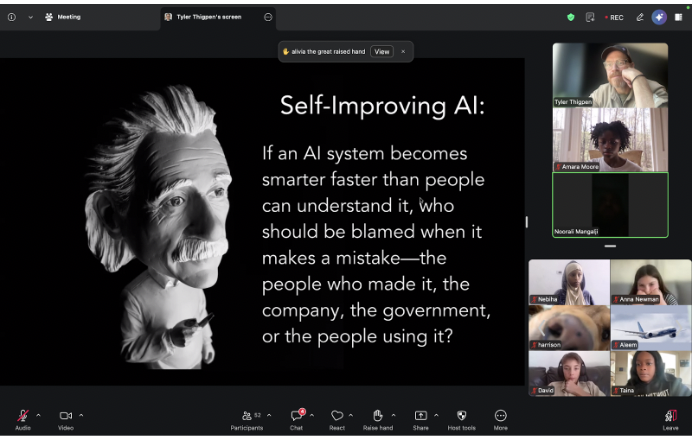The height and width of the screenshot is (436, 694).
Task: Open the More options menu
Action: click(501, 419)
